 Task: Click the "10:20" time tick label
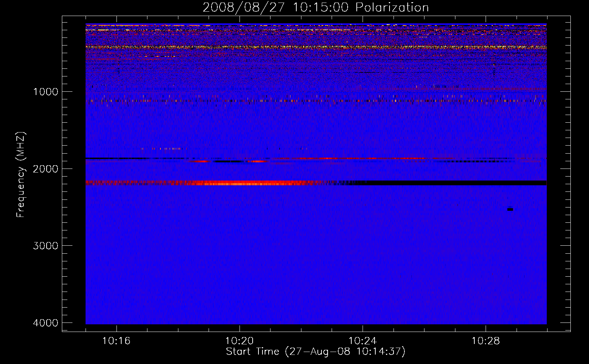[240, 341]
